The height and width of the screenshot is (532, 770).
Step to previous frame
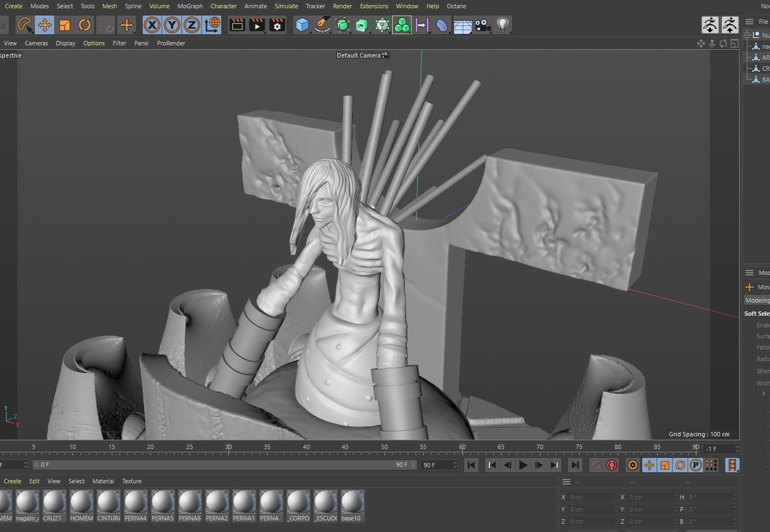(x=507, y=465)
